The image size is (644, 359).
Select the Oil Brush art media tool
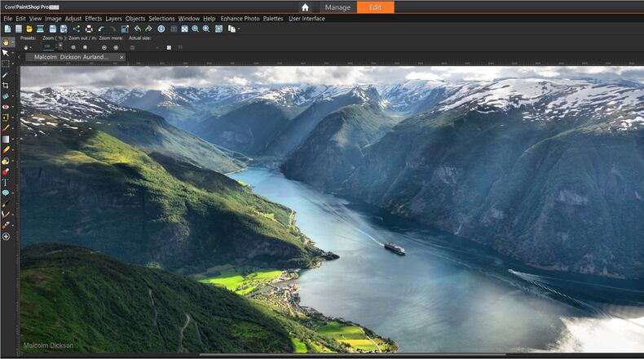coord(6,225)
